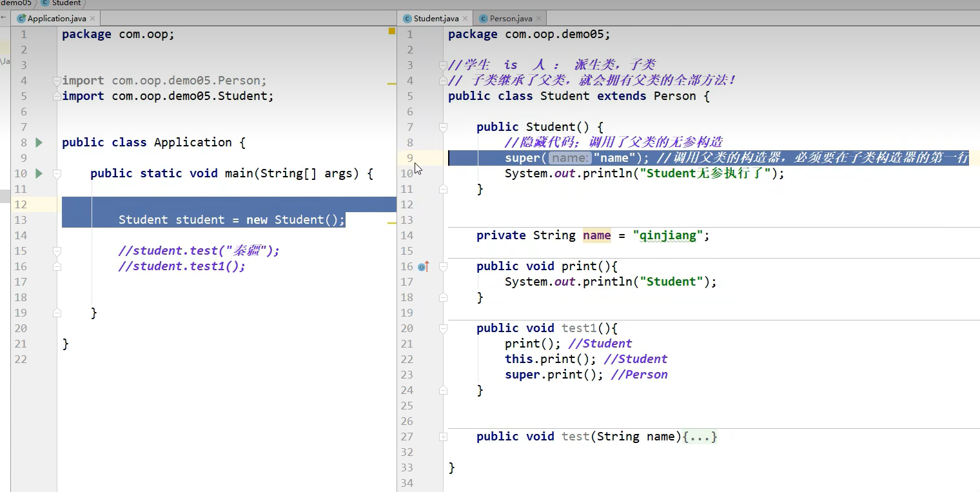Collapse the print() method using the line 16 fold marker
The width and height of the screenshot is (980, 492).
(443, 266)
